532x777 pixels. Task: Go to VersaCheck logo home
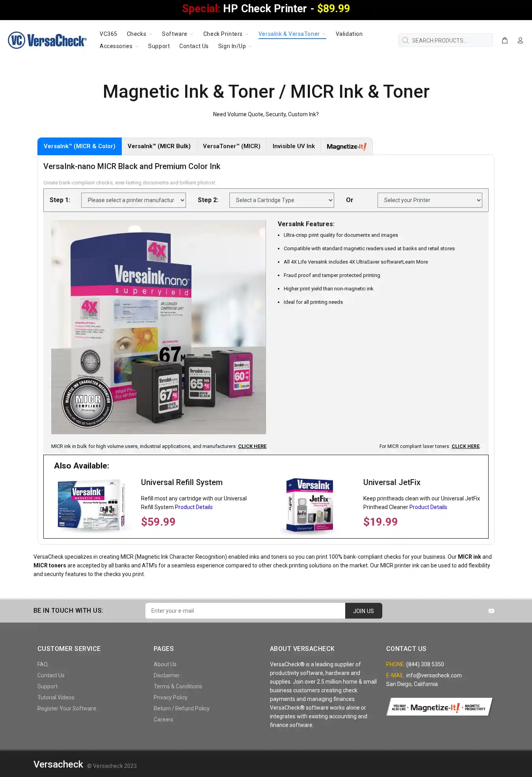tap(47, 40)
